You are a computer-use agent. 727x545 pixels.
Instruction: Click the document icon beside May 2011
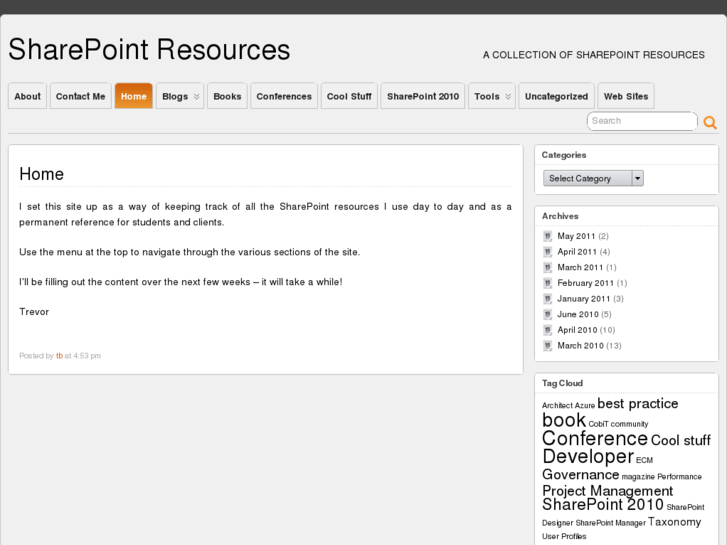(x=548, y=236)
